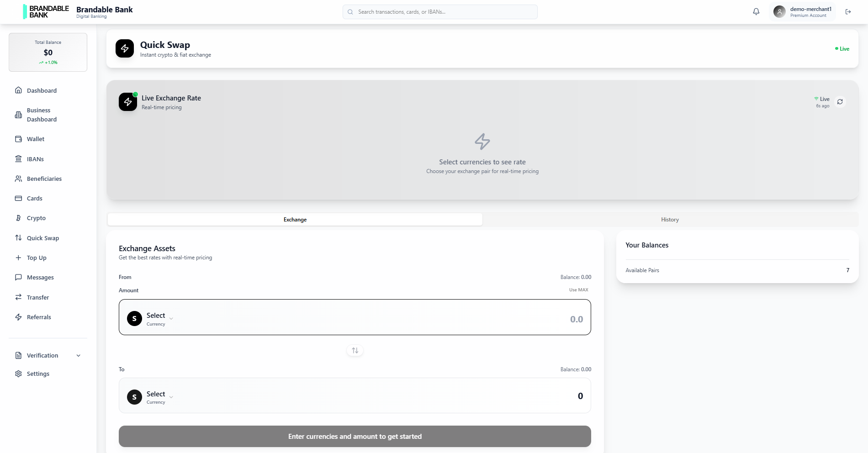Open the From currency selector dropdown
868x453 pixels.
(x=155, y=318)
